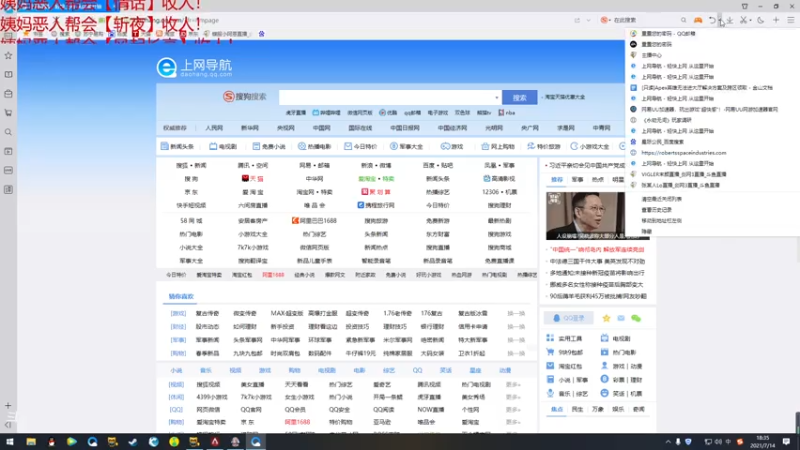Click the search icon in left sidebar
This screenshot has height=450, width=800.
pos(8,132)
